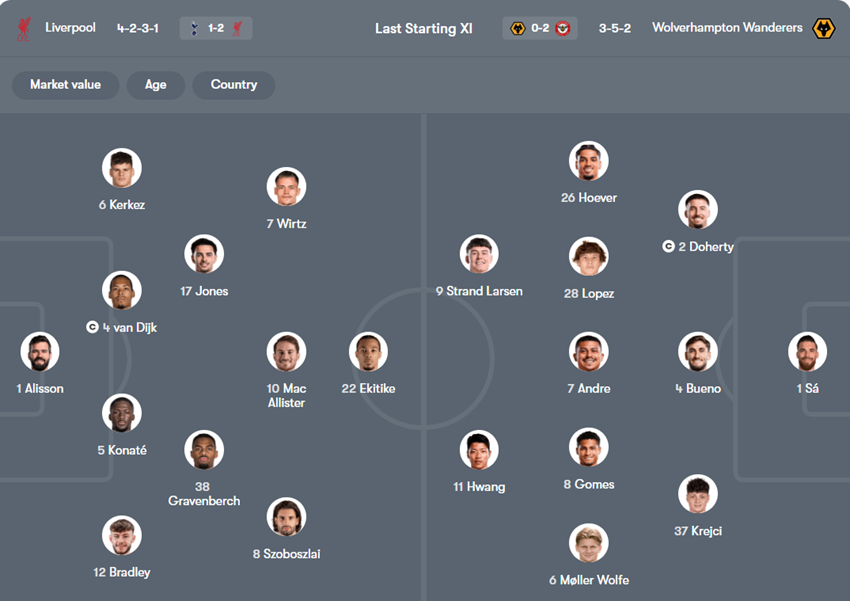Click Doherty's captain badge icon
This screenshot has width=850, height=601.
coord(668,246)
